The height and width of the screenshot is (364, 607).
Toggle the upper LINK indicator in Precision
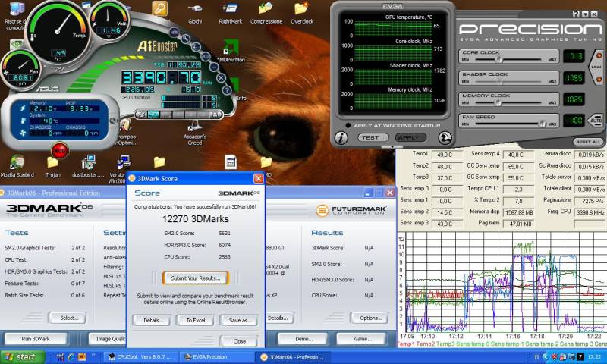coord(599,55)
